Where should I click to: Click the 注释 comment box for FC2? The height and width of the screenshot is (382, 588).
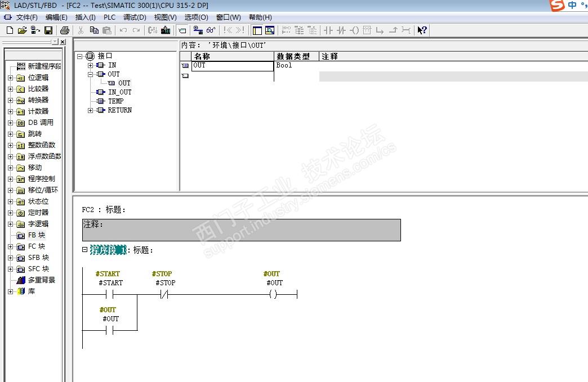click(242, 230)
